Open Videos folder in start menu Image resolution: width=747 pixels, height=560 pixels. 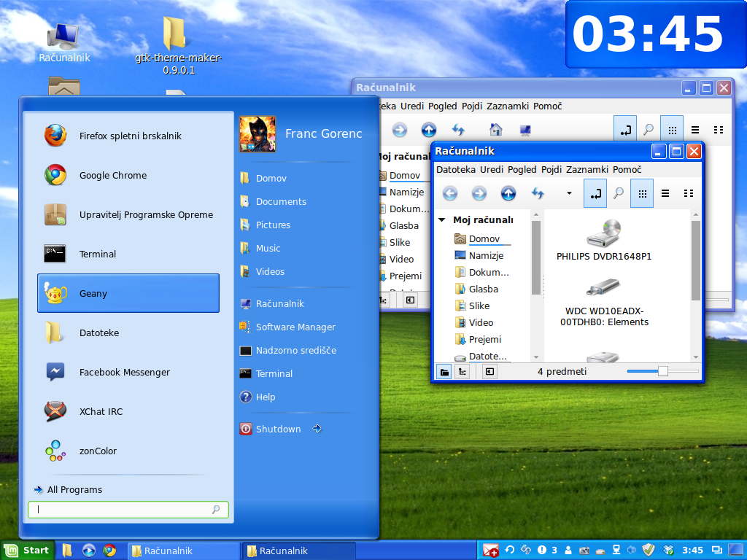click(x=262, y=271)
